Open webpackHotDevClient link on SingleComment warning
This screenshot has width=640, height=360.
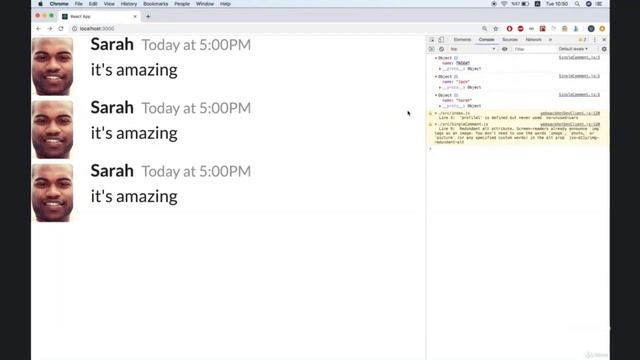click(570, 124)
